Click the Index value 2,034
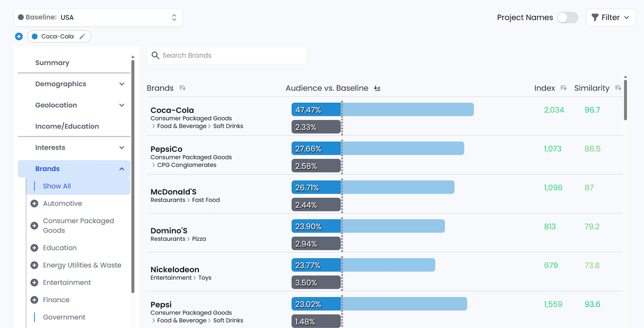This screenshot has height=328, width=644. 554,110
